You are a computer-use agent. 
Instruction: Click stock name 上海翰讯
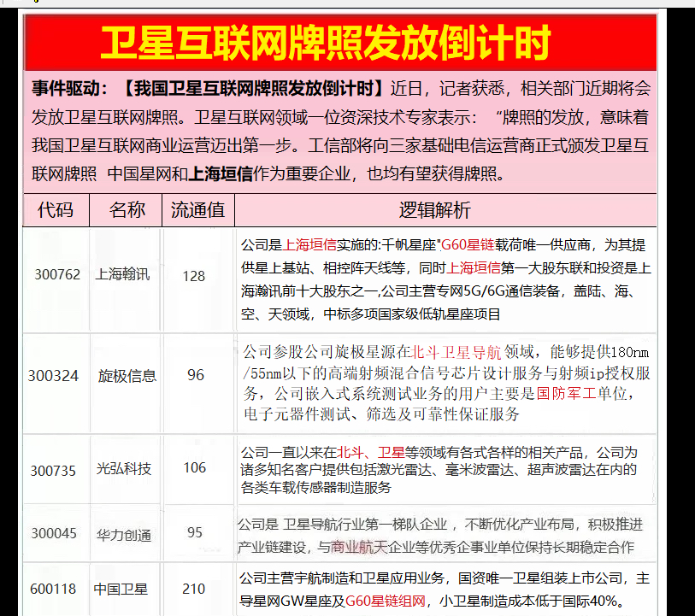pos(122,274)
